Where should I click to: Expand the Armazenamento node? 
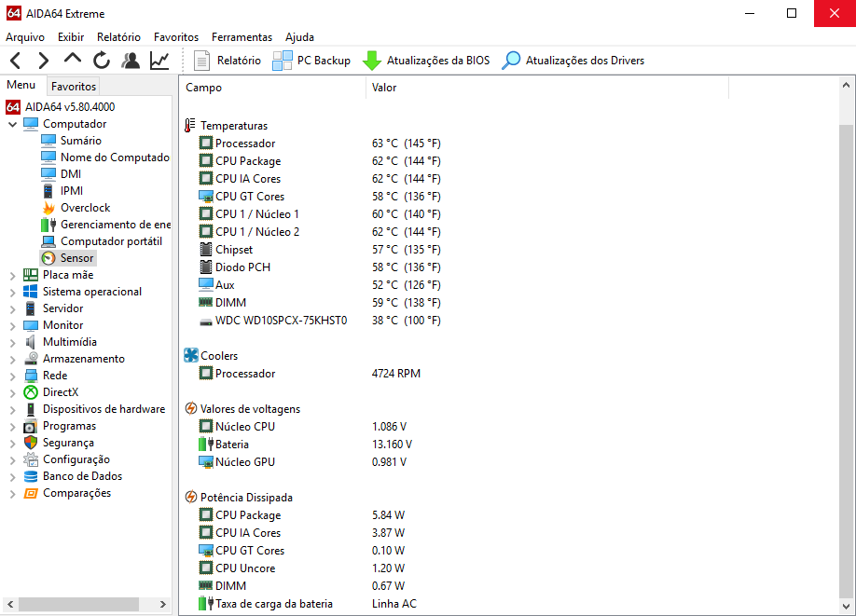tap(12, 360)
